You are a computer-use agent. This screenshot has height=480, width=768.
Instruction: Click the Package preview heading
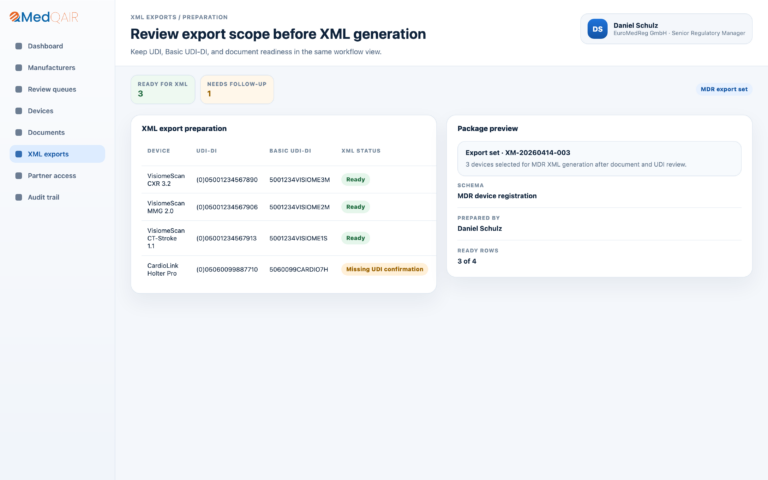487,129
